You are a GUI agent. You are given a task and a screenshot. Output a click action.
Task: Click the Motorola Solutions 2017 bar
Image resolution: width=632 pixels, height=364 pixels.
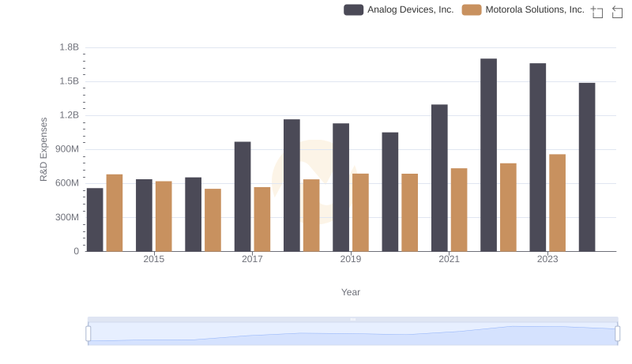262,220
